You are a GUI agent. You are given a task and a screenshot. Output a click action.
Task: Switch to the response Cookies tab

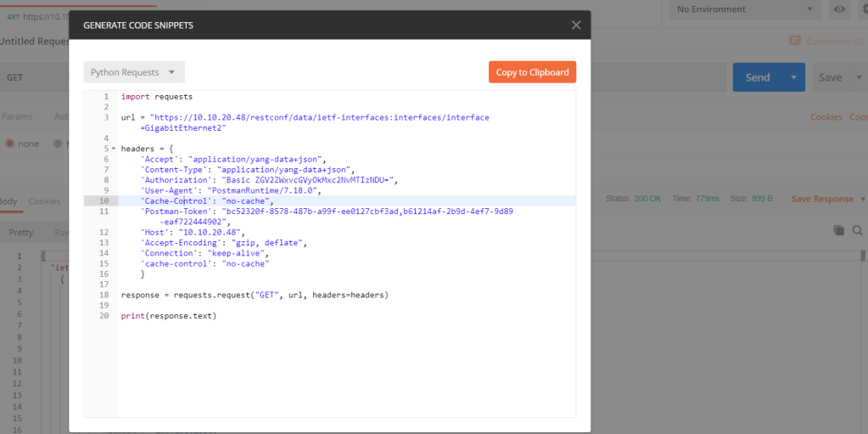coord(44,201)
